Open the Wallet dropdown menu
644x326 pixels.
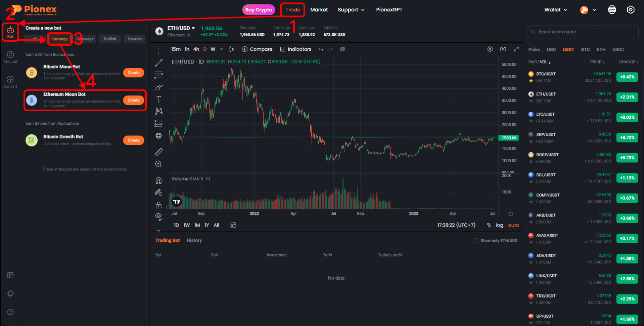pyautogui.click(x=555, y=10)
